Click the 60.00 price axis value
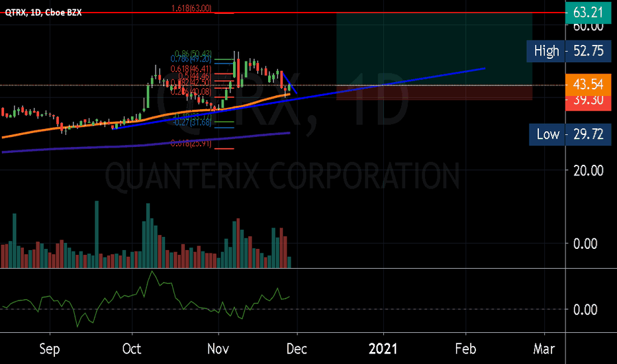 (589, 26)
